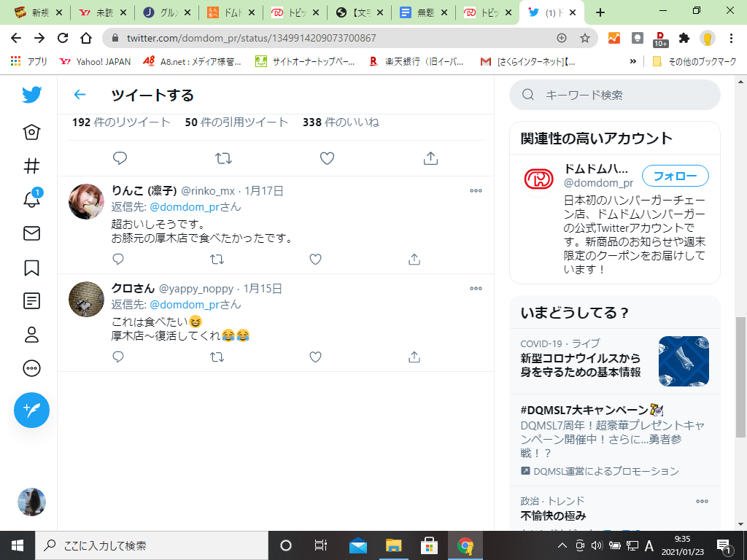Retweet クロさん's reply

pos(217,357)
